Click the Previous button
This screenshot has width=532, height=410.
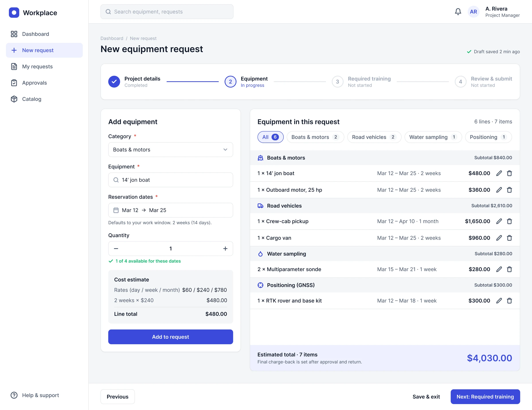[x=117, y=397]
